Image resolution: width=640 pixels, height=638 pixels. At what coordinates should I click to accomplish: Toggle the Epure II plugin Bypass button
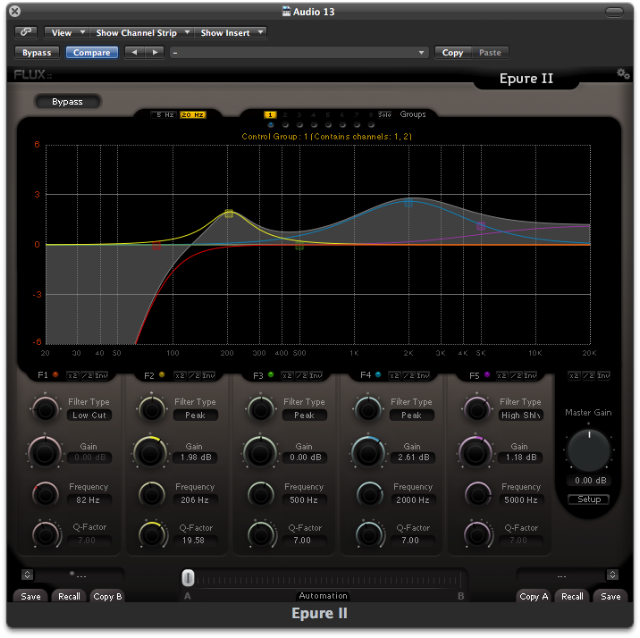click(x=67, y=102)
